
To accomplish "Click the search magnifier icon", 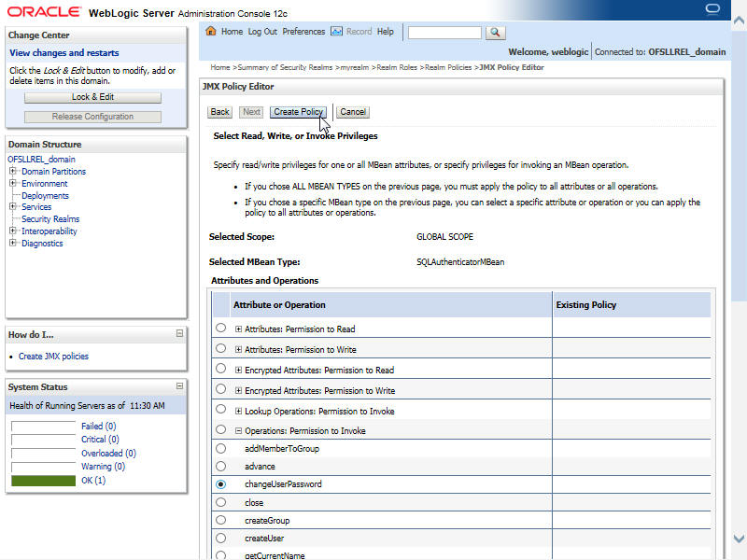I will point(495,32).
